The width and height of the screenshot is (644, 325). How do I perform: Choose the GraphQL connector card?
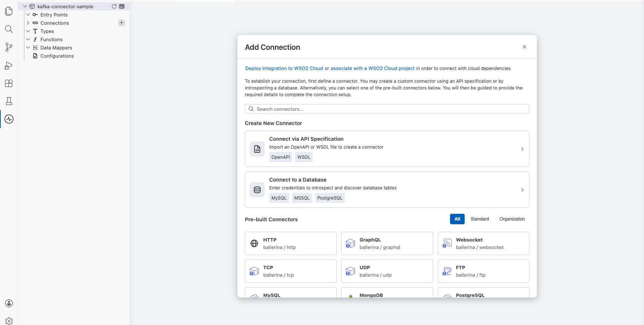tap(387, 243)
